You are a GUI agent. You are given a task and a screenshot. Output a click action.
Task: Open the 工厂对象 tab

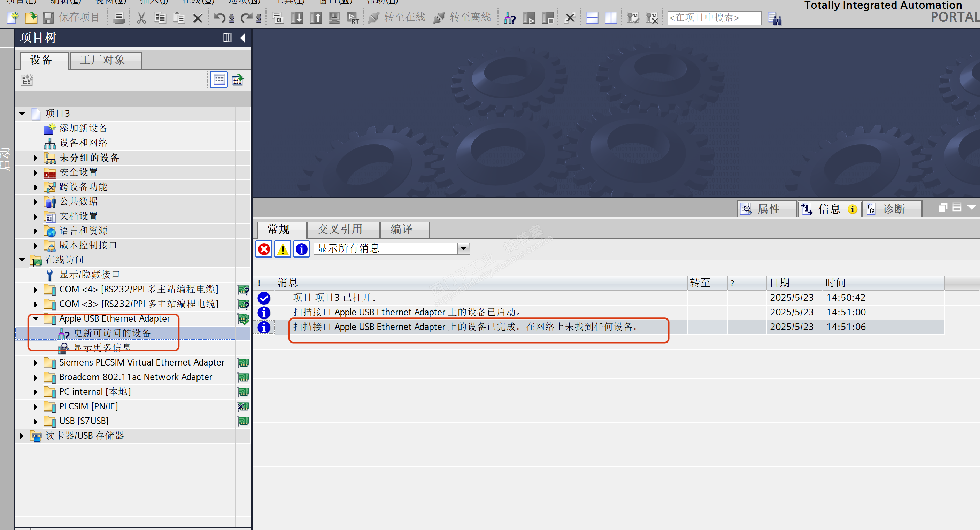pyautogui.click(x=103, y=60)
